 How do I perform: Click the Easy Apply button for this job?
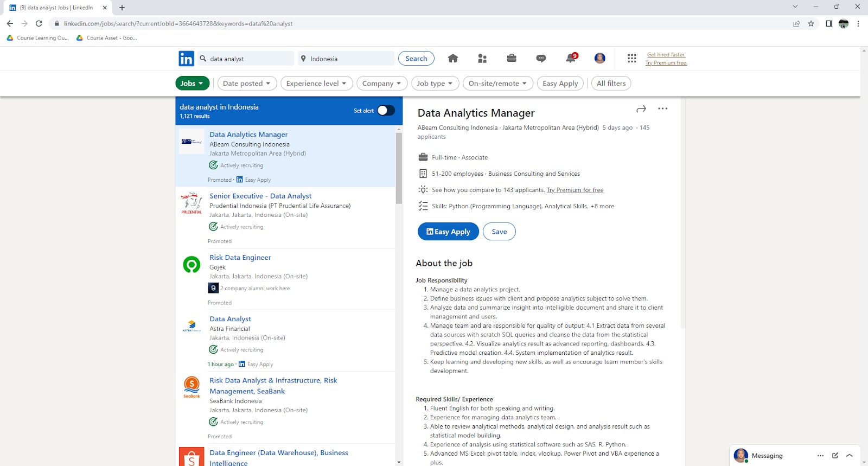[448, 232]
